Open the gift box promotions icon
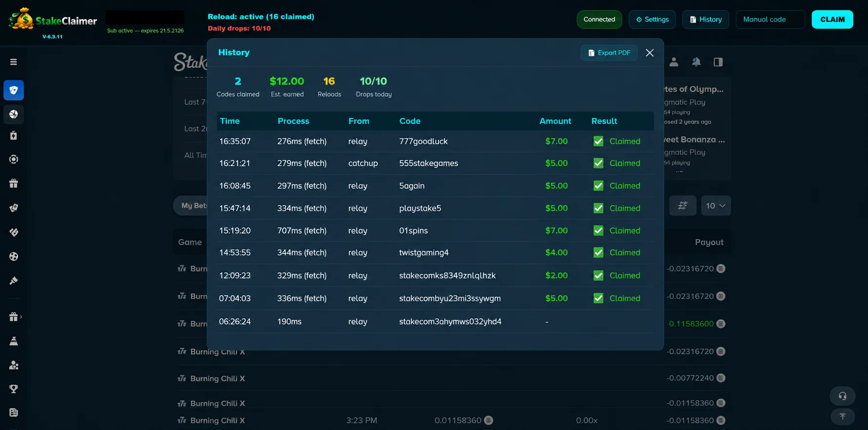This screenshot has width=868, height=430. coord(14,184)
